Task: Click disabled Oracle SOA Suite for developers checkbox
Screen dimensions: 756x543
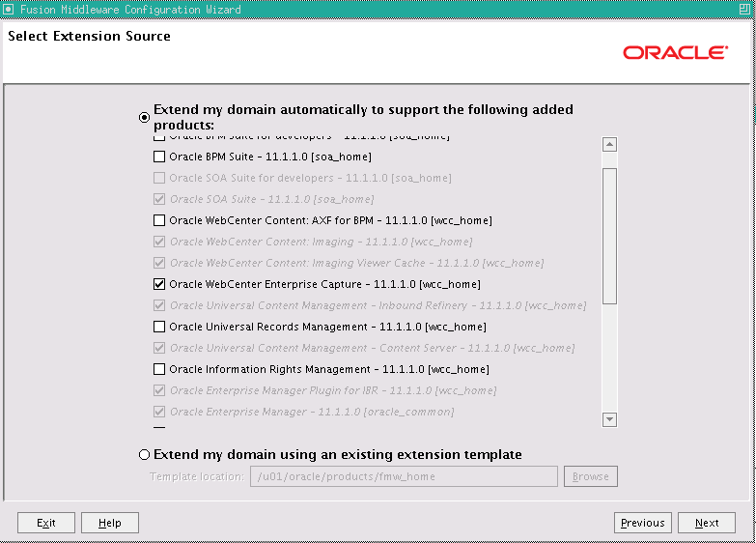Action: [x=159, y=178]
